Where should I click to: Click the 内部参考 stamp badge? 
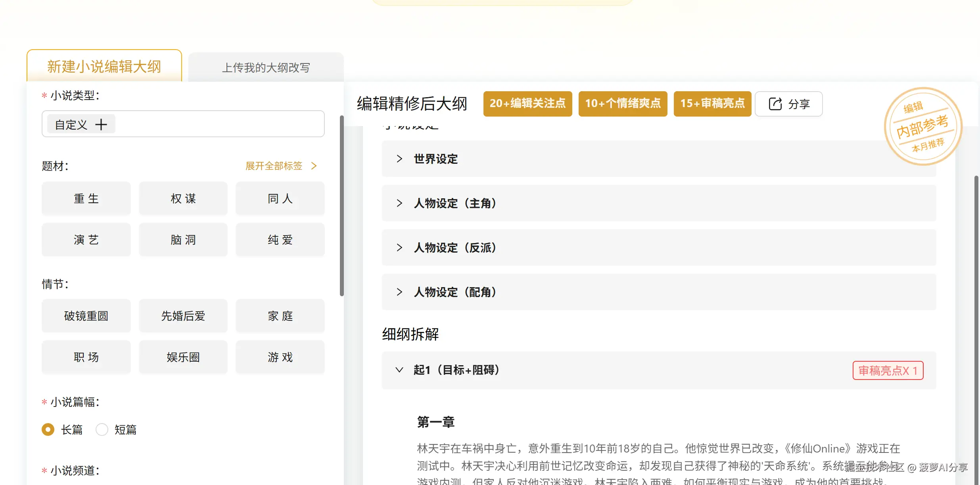pyautogui.click(x=922, y=127)
